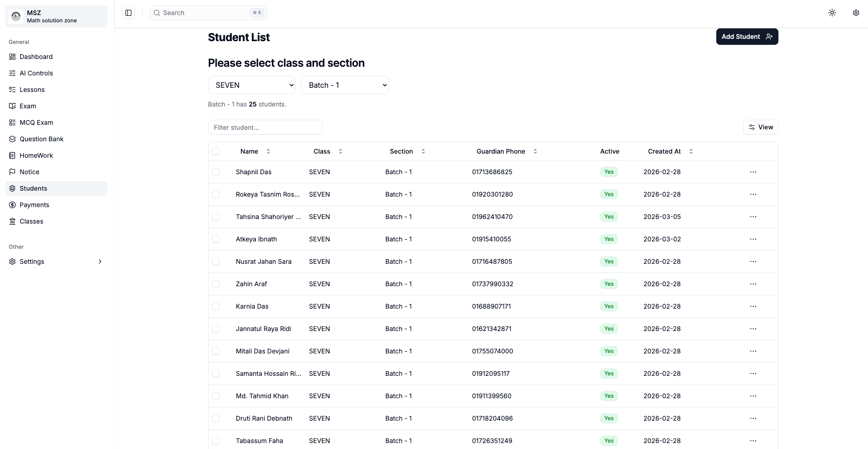Click date 2026-03-05 cell

pos(662,217)
